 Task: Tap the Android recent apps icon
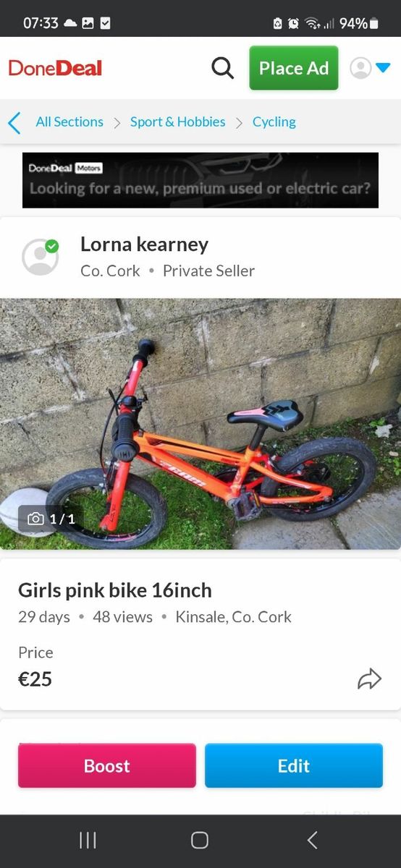coord(88,840)
